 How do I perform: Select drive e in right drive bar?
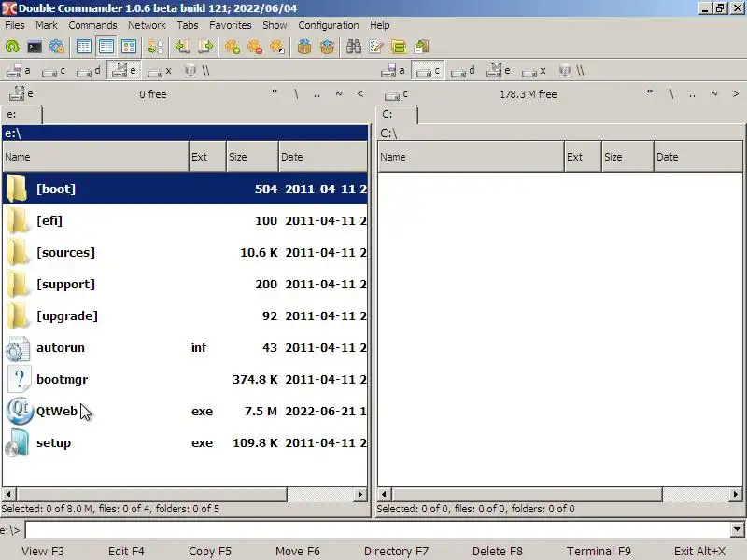pos(499,71)
